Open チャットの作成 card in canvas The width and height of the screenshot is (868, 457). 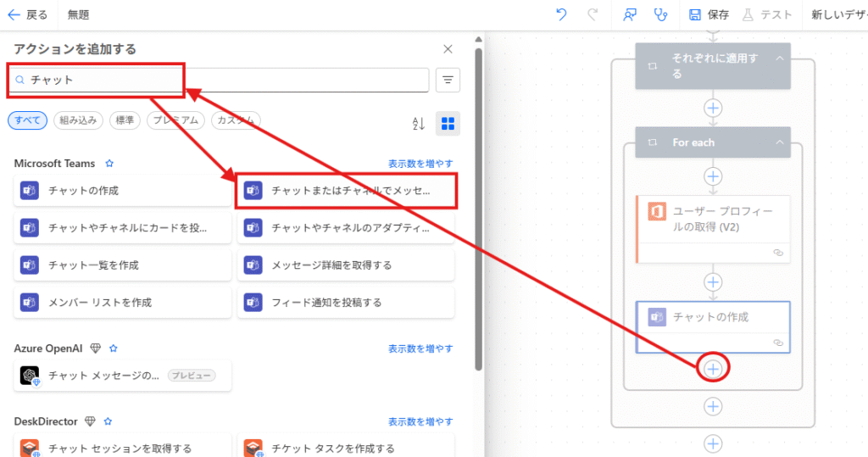[713, 326]
